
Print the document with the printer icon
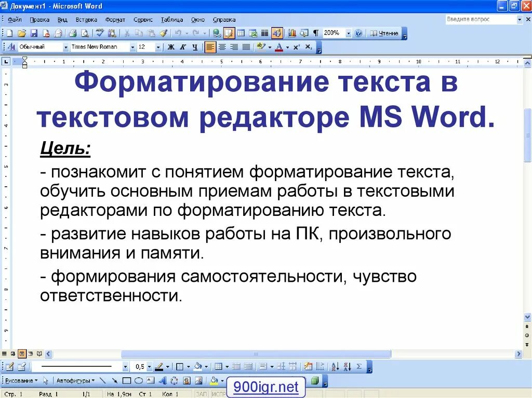pos(73,33)
